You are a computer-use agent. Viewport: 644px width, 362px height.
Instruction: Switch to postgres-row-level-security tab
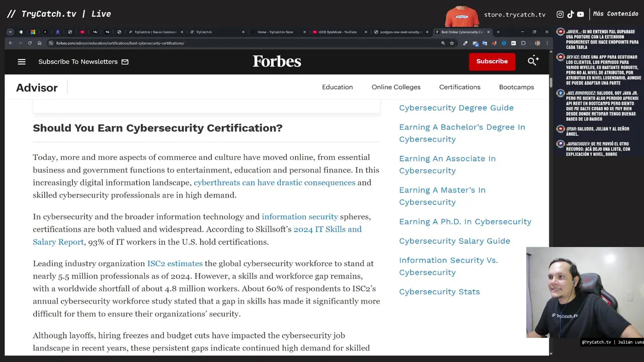click(x=401, y=32)
